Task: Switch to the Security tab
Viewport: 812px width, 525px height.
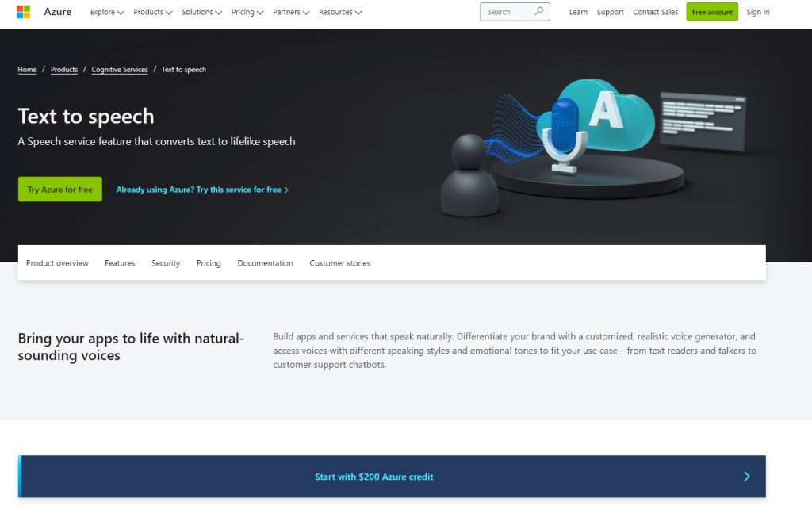Action: click(x=166, y=262)
